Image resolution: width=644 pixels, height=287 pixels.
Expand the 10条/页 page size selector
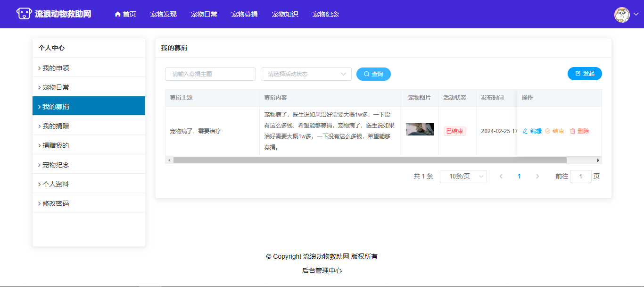pos(463,177)
